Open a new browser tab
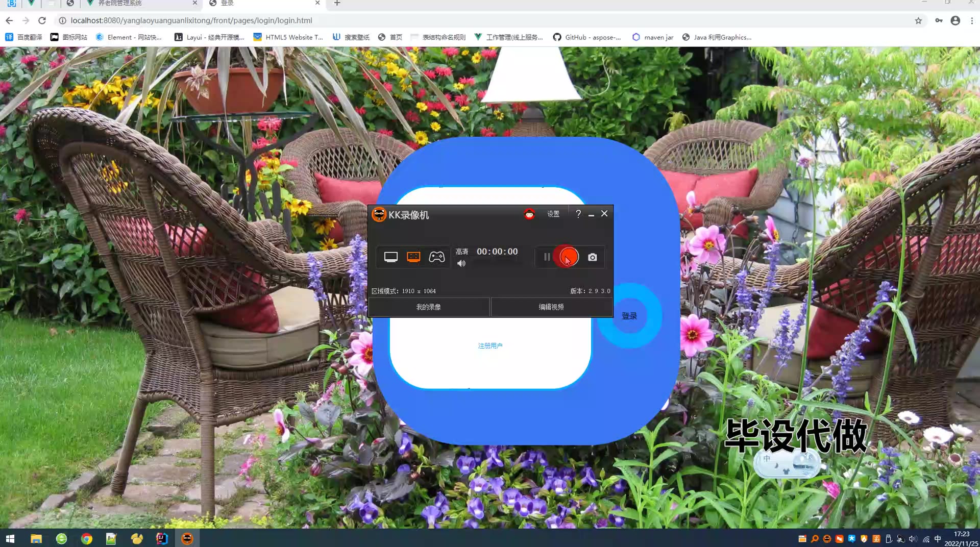This screenshot has width=980, height=547. click(x=337, y=3)
